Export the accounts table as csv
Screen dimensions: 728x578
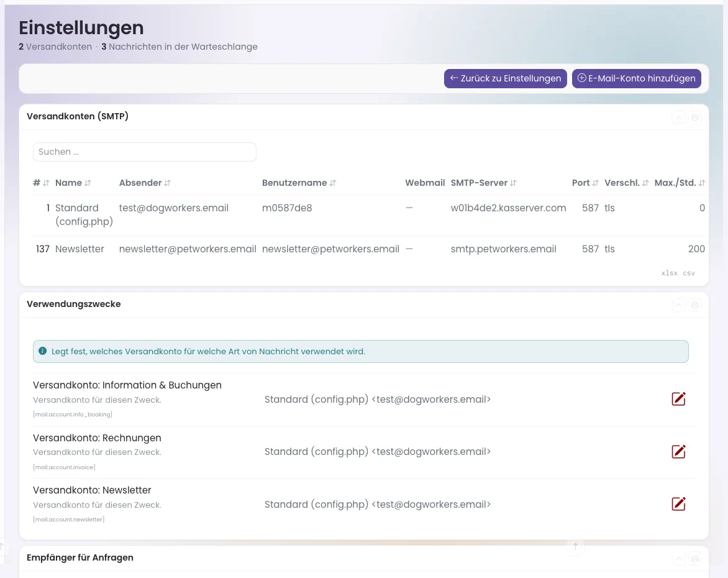[688, 273]
